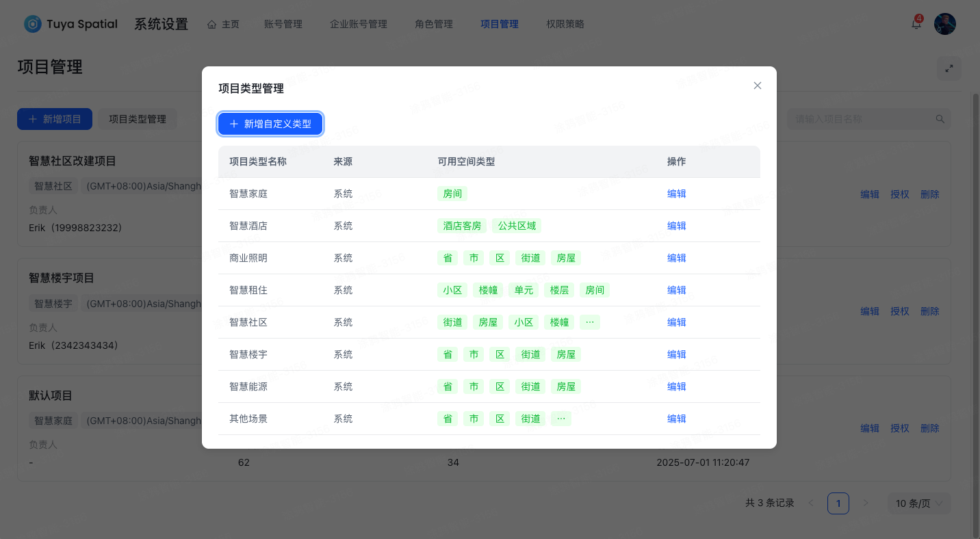980x539 pixels.
Task: Edit the 智慧社区 project type
Action: (677, 322)
